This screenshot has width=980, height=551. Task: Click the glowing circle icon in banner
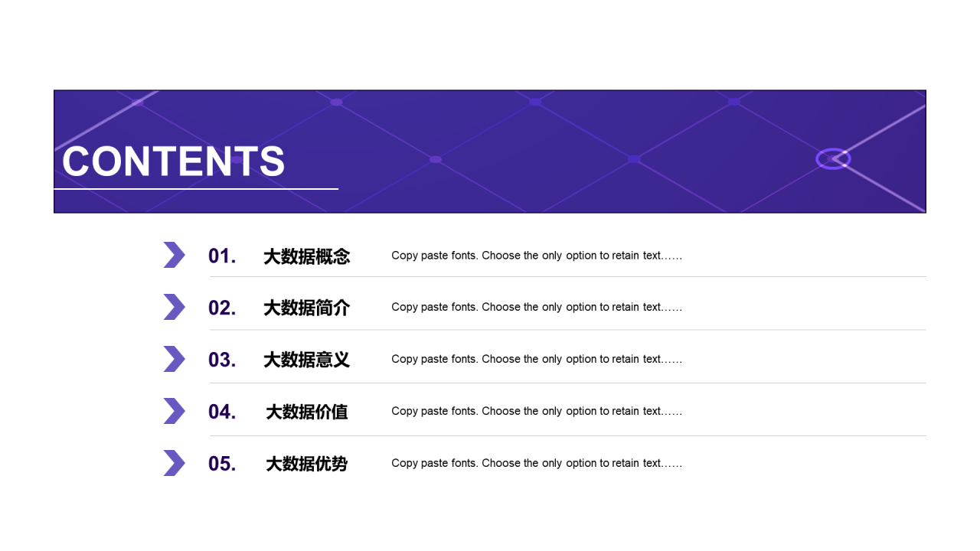pos(833,158)
